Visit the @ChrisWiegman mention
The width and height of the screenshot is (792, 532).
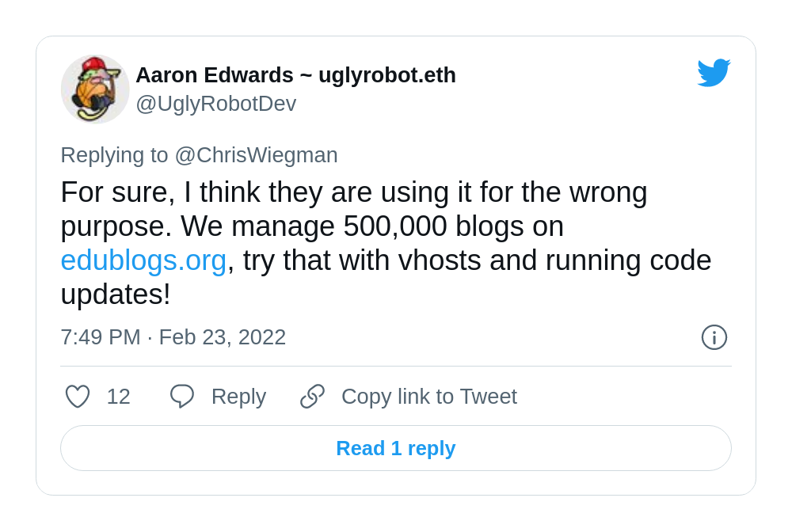coord(256,155)
